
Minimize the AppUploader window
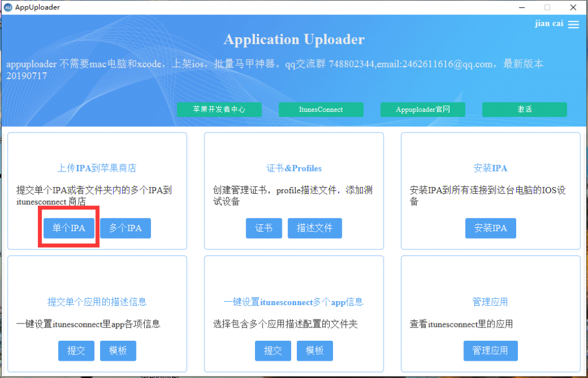521,7
